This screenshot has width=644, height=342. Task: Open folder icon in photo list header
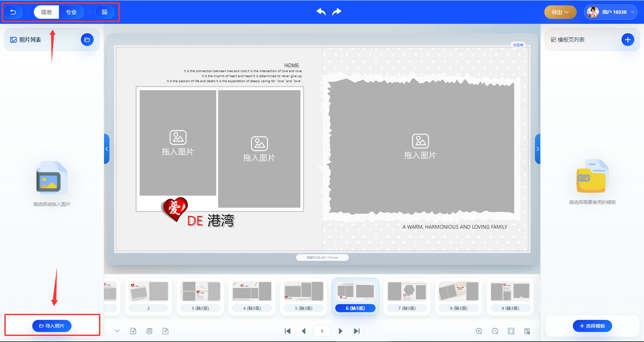click(x=87, y=40)
